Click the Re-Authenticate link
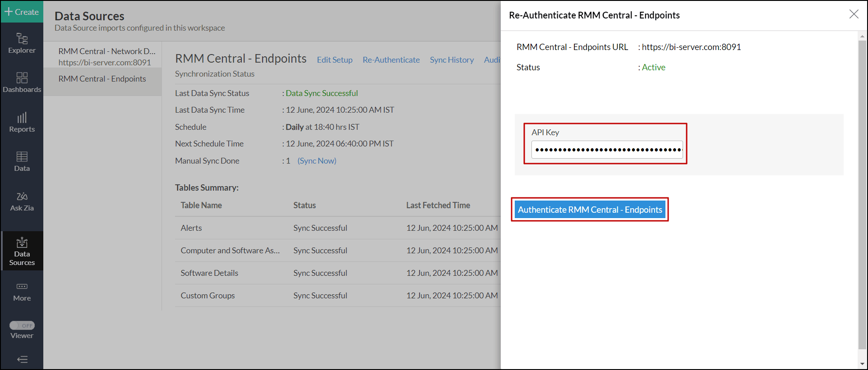 point(391,60)
